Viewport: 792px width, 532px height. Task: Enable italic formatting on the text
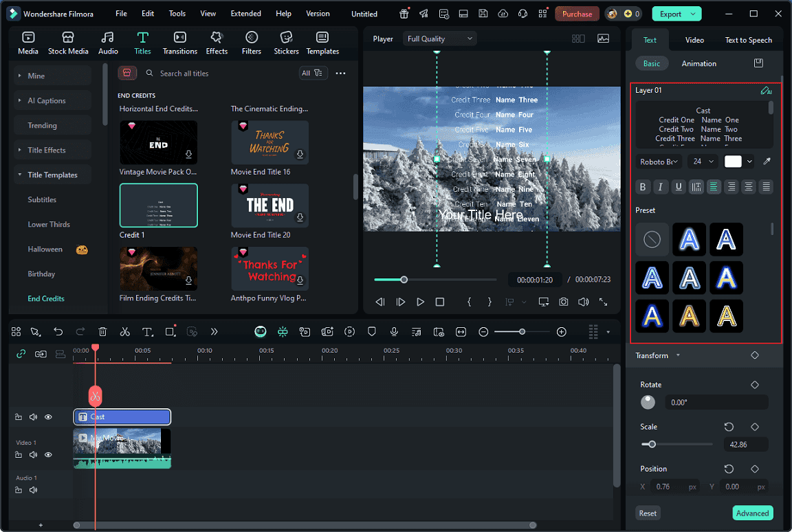pos(661,186)
